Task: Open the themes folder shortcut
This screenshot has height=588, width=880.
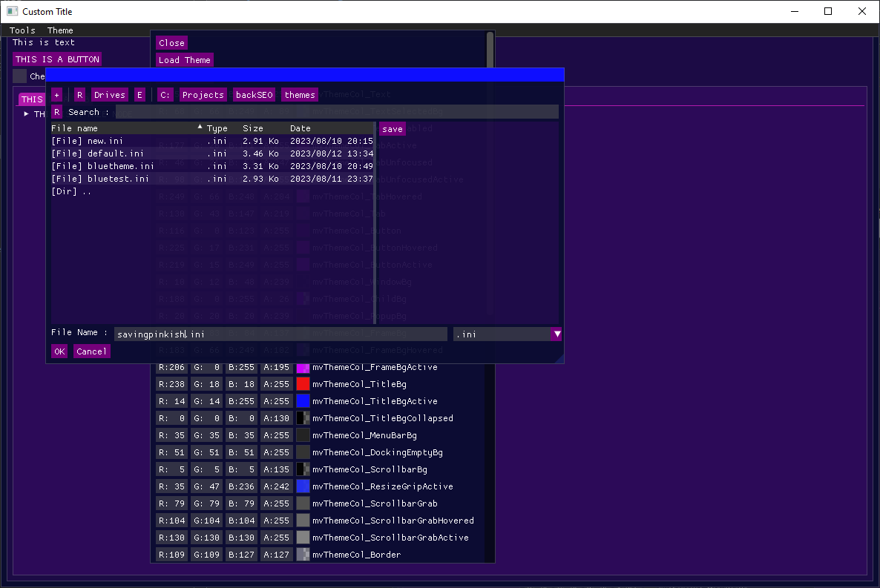Action: [299, 94]
